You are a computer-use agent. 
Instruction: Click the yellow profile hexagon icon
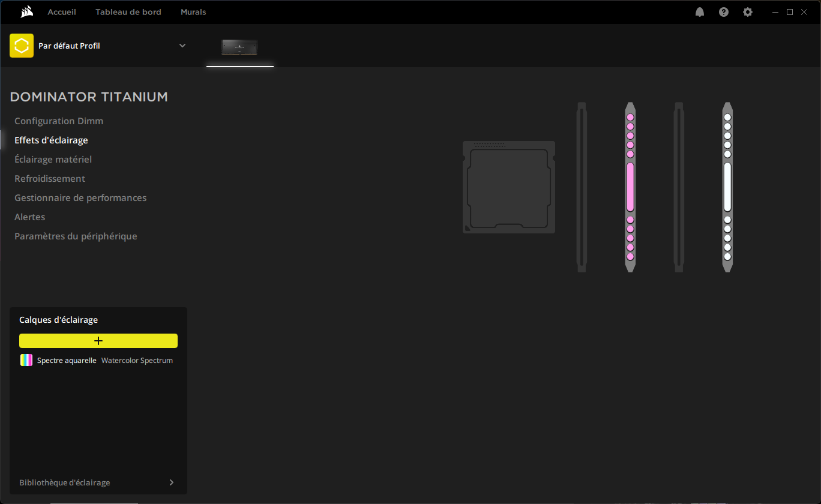point(22,46)
